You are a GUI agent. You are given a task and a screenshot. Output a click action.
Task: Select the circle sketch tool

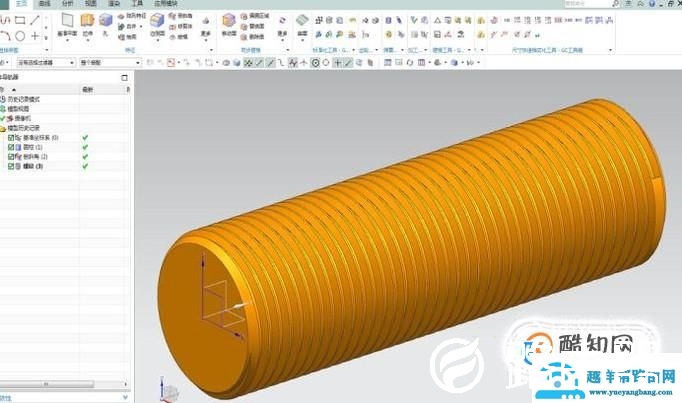tap(19, 36)
